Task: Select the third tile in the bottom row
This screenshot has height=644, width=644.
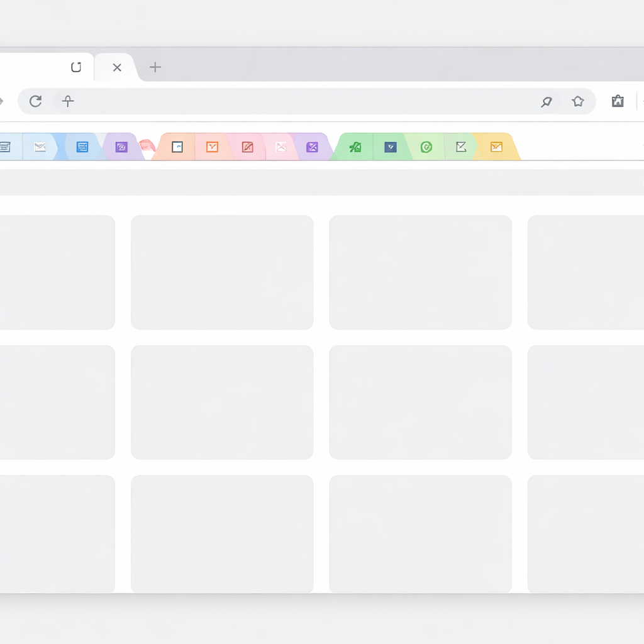Action: pyautogui.click(x=420, y=534)
